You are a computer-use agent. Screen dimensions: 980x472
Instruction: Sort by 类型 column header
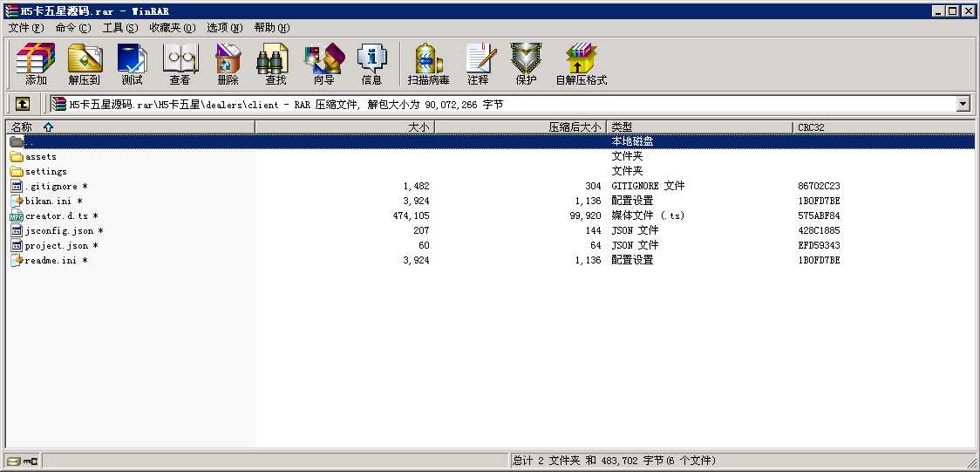click(x=699, y=127)
